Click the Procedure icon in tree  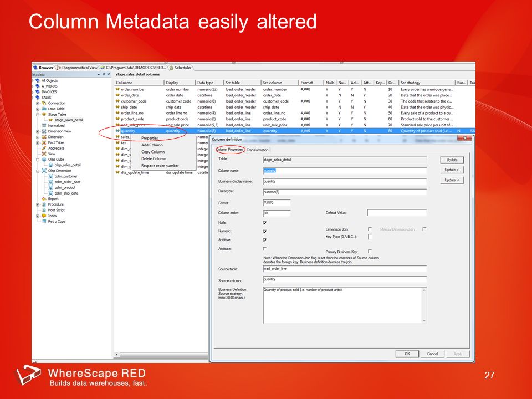(x=44, y=204)
